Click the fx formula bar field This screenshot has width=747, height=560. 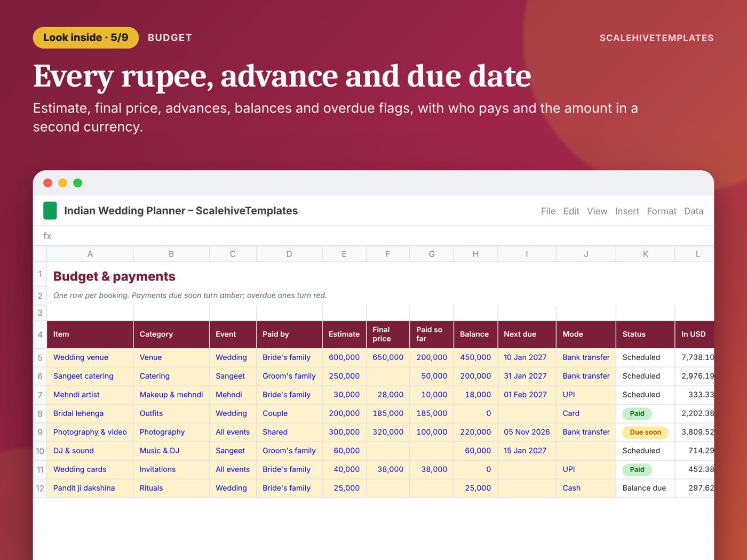point(373,236)
